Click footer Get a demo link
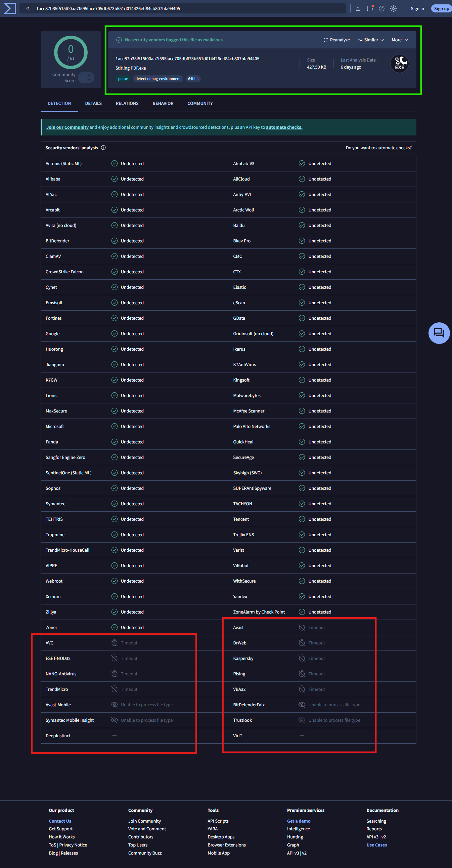Image resolution: width=452 pixels, height=868 pixels. click(x=299, y=821)
